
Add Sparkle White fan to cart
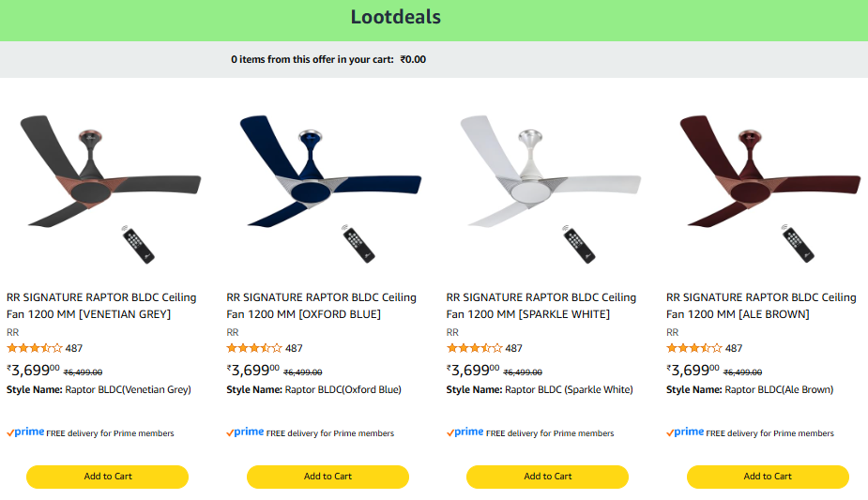548,477
